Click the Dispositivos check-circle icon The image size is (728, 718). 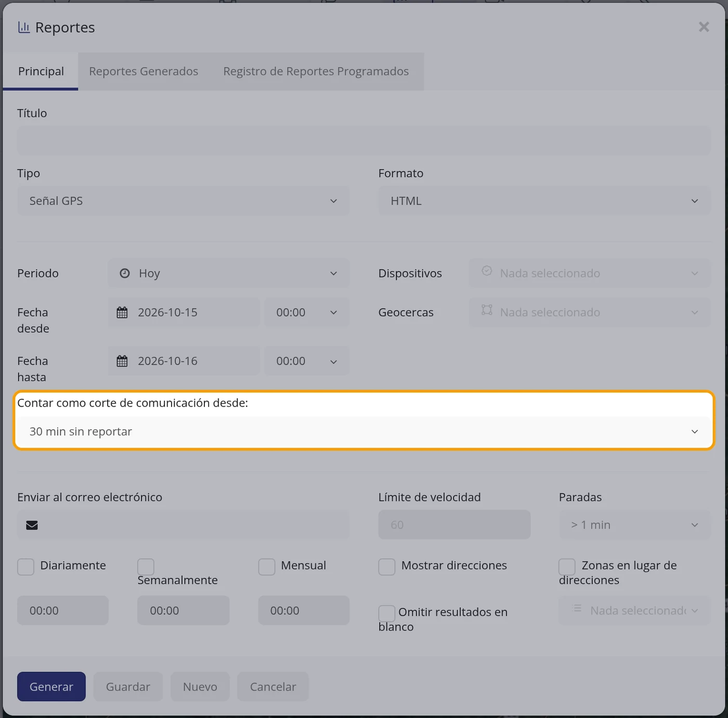487,271
